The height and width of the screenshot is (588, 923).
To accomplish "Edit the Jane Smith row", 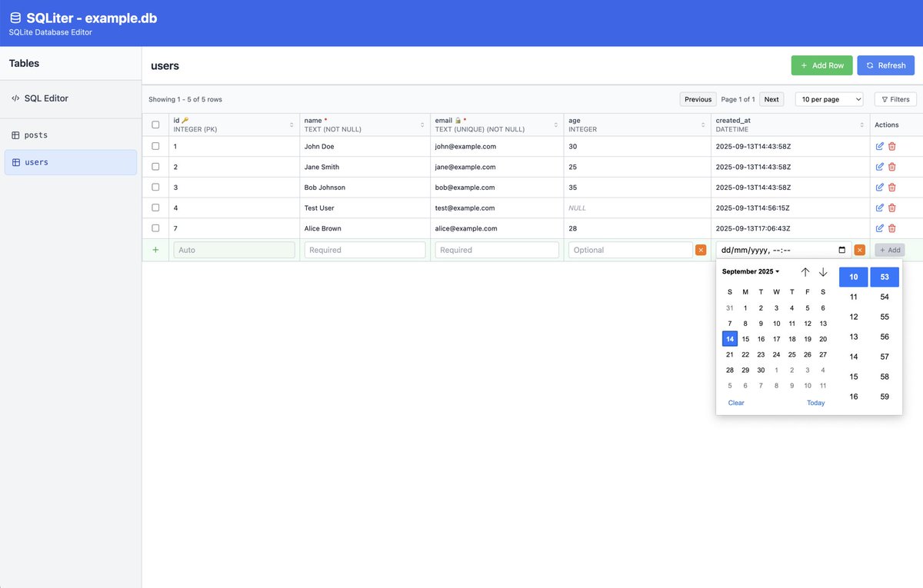I will [880, 167].
